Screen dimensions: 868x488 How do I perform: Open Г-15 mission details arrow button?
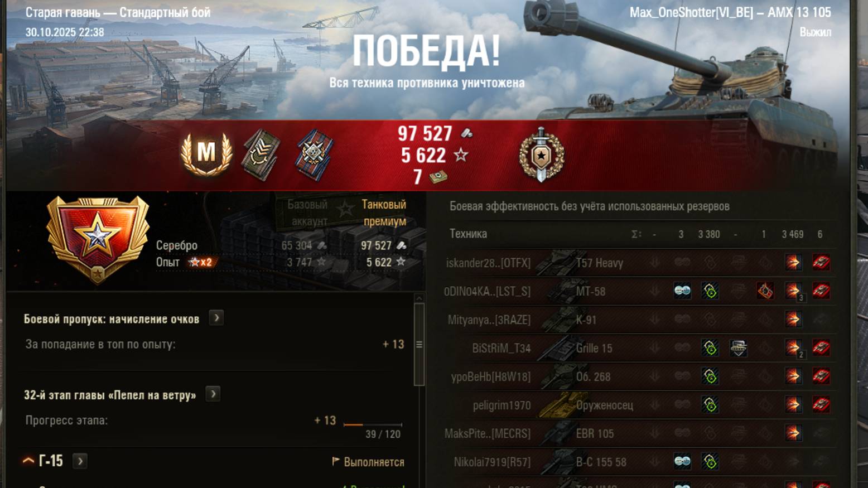click(80, 461)
